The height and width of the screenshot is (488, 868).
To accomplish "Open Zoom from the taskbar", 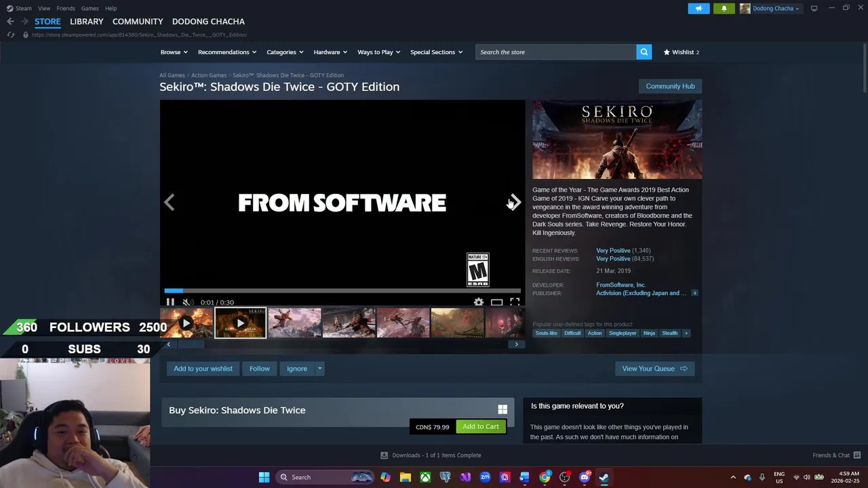I will click(x=485, y=477).
